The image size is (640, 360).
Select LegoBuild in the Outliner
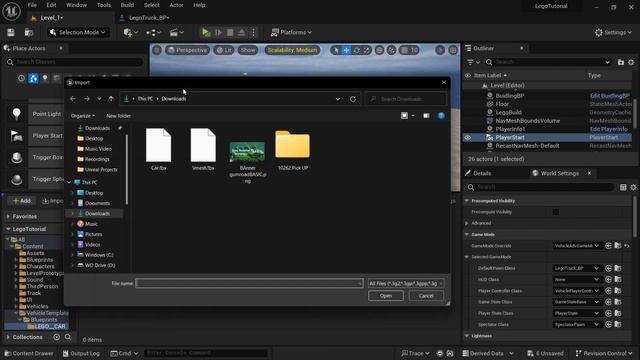(x=508, y=112)
